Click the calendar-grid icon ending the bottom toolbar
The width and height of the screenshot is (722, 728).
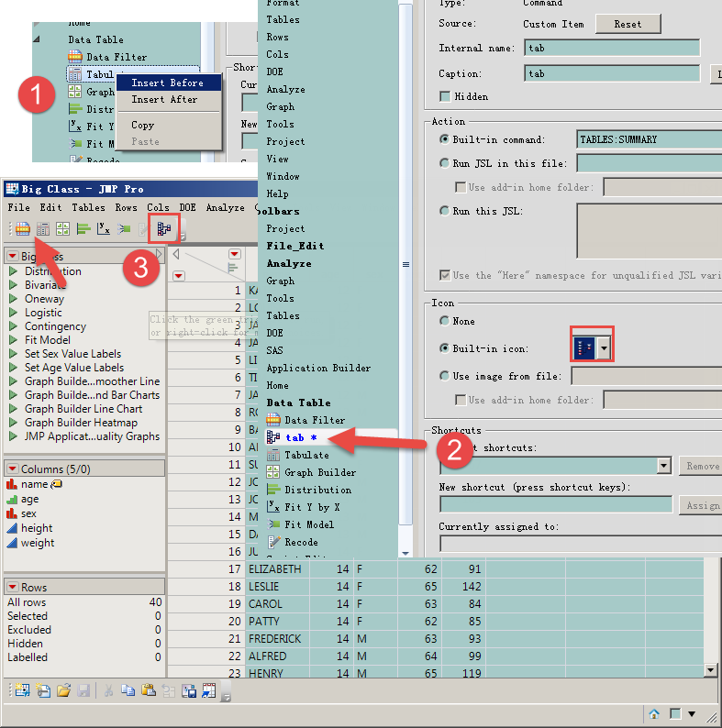[x=209, y=690]
